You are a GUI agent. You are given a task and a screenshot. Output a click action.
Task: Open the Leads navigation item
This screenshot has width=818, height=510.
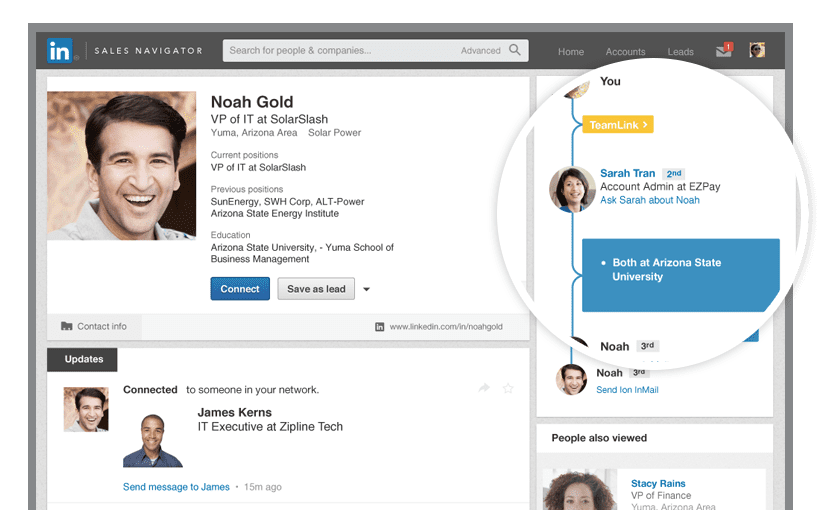680,52
